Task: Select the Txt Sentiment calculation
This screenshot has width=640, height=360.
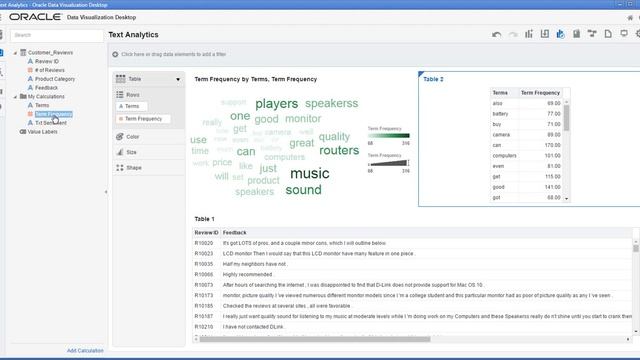Action: click(x=51, y=123)
